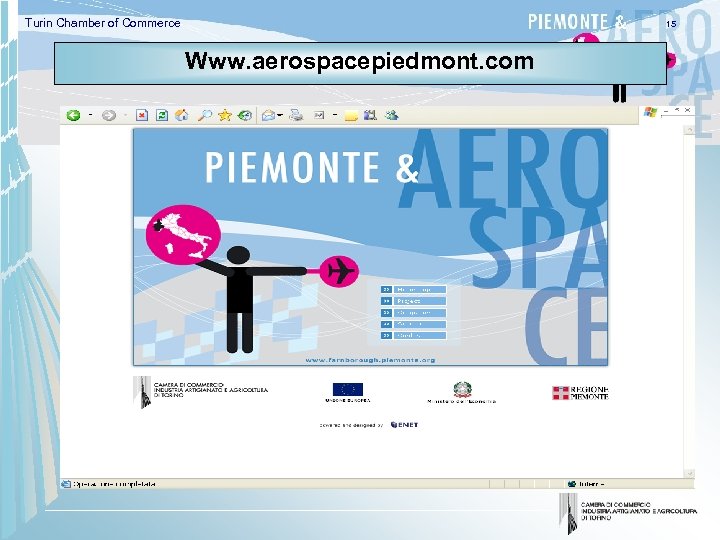Click the Stop loading icon
Image resolution: width=720 pixels, height=540 pixels.
tap(142, 115)
